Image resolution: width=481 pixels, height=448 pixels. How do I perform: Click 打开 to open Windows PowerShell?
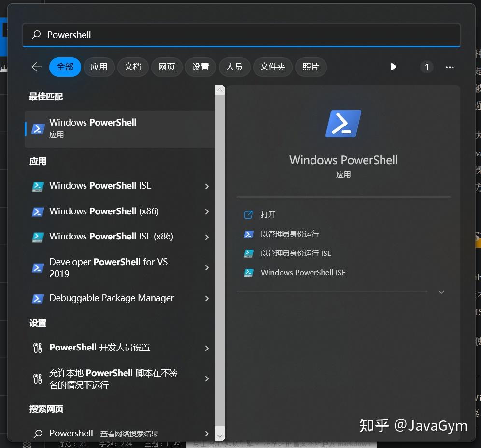pyautogui.click(x=268, y=215)
